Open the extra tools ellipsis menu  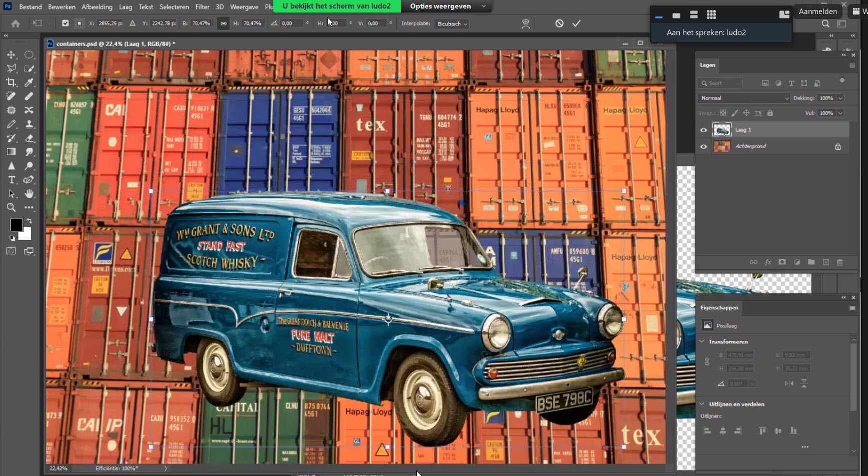pyautogui.click(x=29, y=207)
